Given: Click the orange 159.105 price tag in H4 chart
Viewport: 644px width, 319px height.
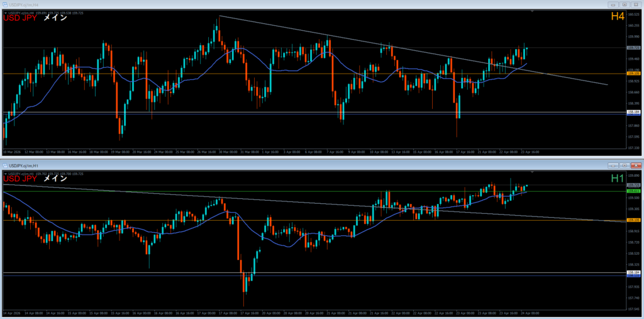Looking at the screenshot, I should tap(634, 74).
